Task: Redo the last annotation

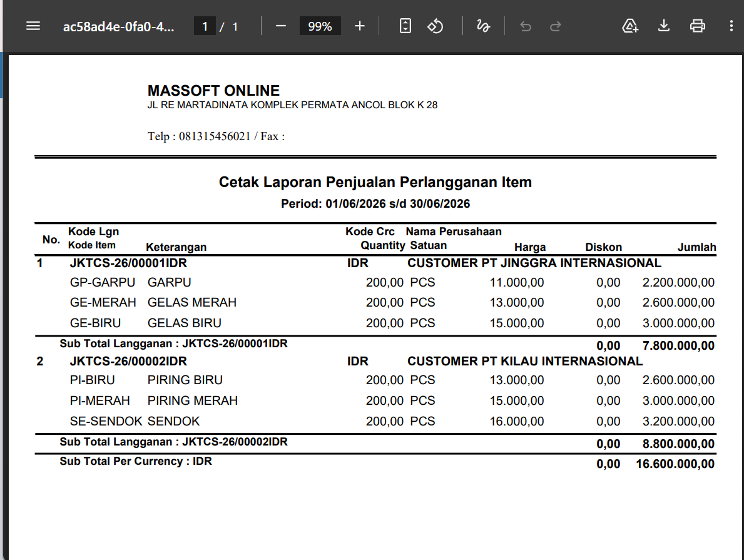Action: [x=555, y=26]
